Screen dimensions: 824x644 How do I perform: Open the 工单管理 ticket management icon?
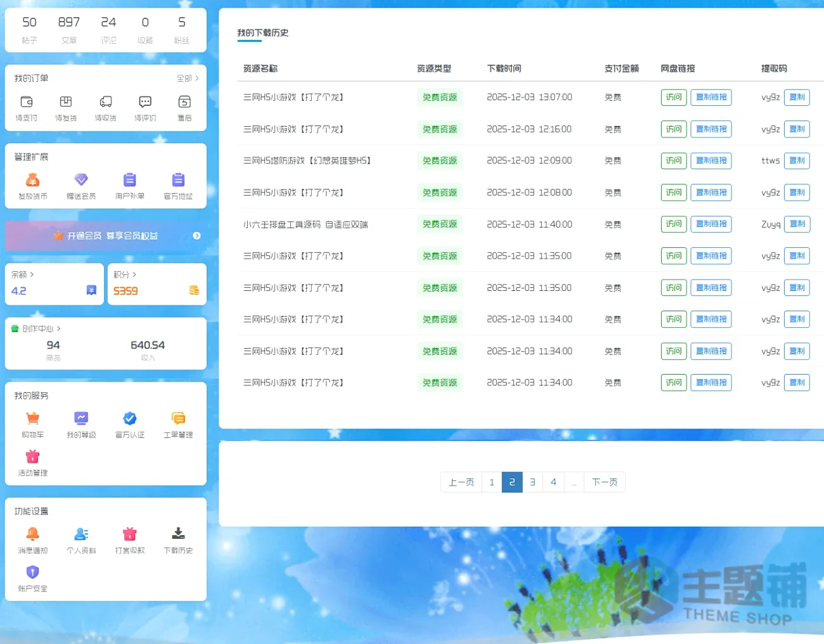coord(178,418)
